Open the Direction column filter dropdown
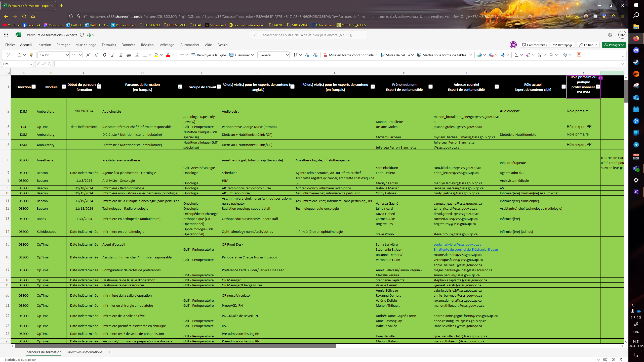Screen dimensions: 644x362 (33, 87)
